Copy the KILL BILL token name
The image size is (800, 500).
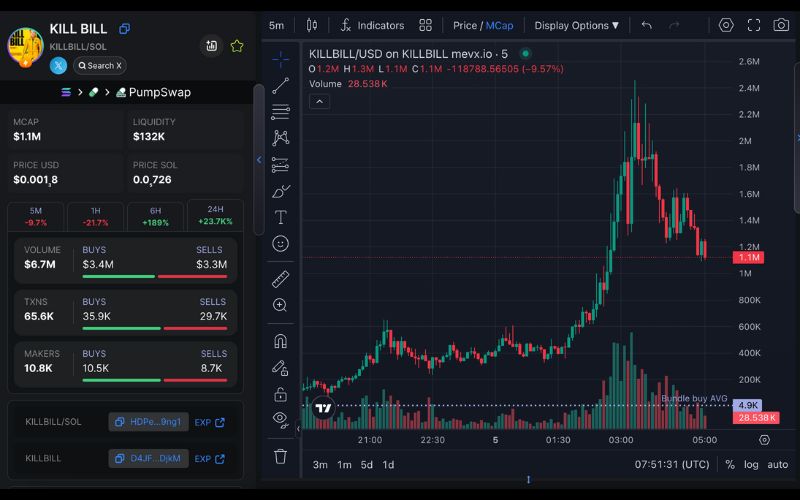124,29
